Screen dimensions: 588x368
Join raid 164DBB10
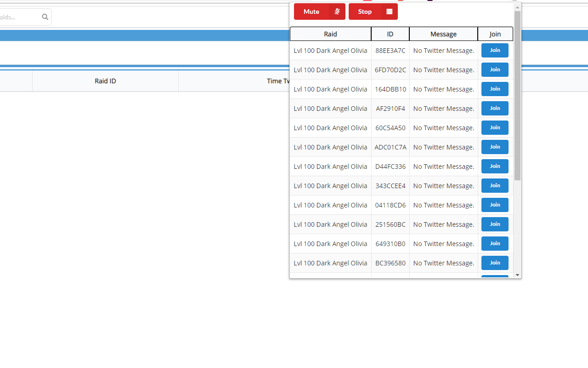(495, 89)
